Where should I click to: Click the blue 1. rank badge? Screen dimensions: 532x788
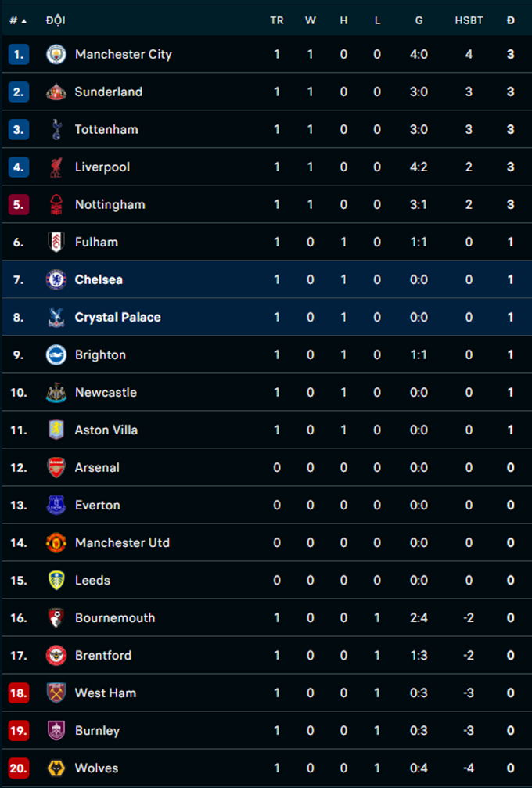[19, 54]
